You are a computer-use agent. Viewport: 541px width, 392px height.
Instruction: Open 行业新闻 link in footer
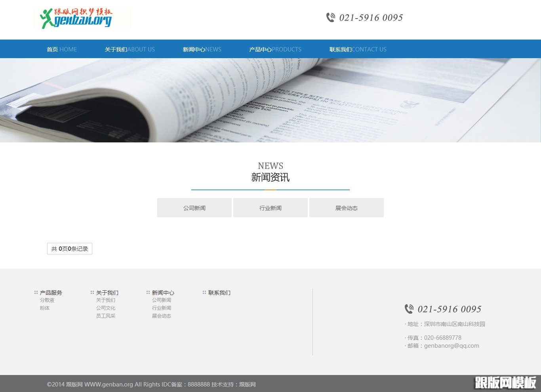162,308
